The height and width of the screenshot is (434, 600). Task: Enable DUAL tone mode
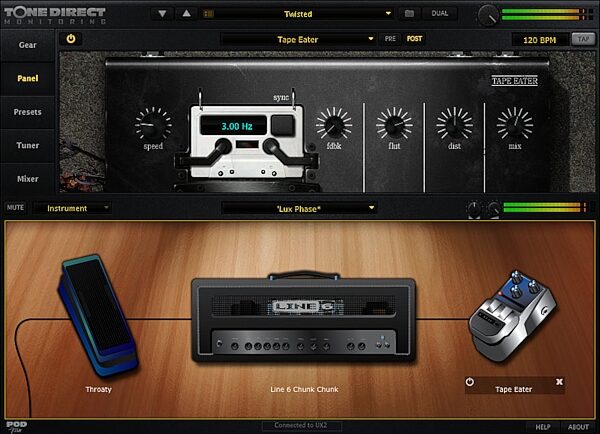tap(440, 13)
